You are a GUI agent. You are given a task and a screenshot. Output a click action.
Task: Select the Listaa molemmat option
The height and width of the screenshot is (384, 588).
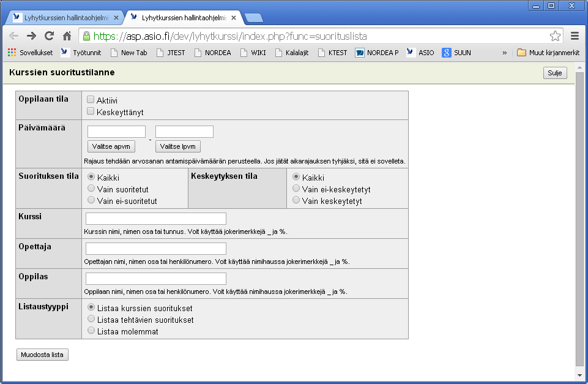[x=91, y=331]
